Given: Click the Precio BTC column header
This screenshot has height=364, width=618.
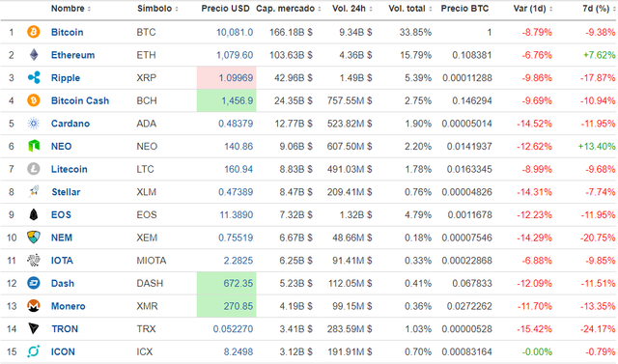Looking at the screenshot, I should click(x=464, y=9).
